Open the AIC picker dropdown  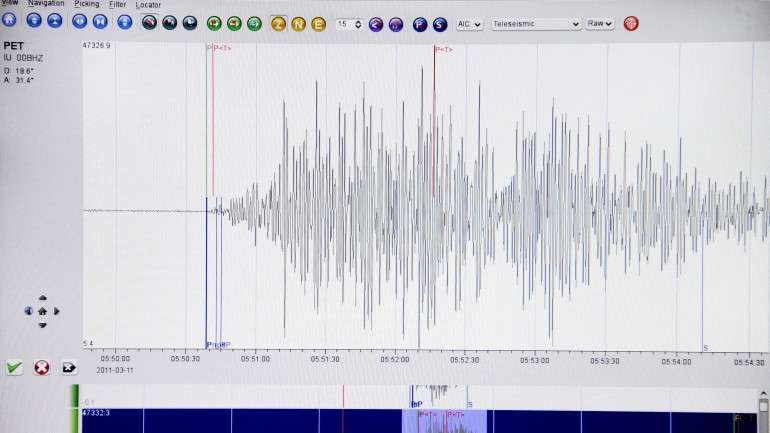(469, 24)
